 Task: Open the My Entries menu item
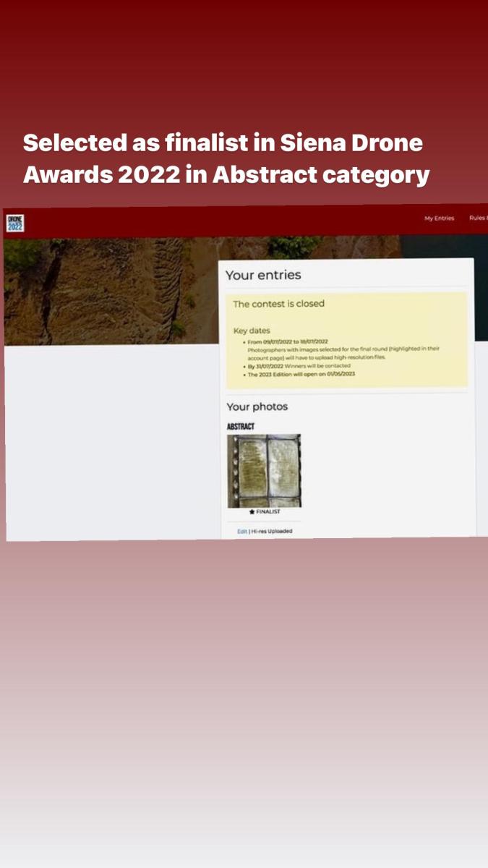click(x=439, y=218)
